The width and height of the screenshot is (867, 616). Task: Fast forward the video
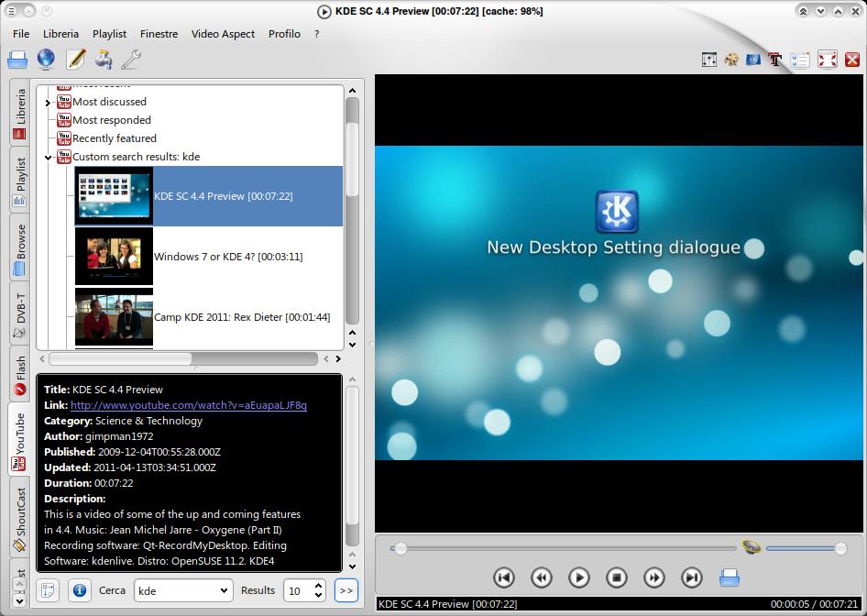(654, 577)
